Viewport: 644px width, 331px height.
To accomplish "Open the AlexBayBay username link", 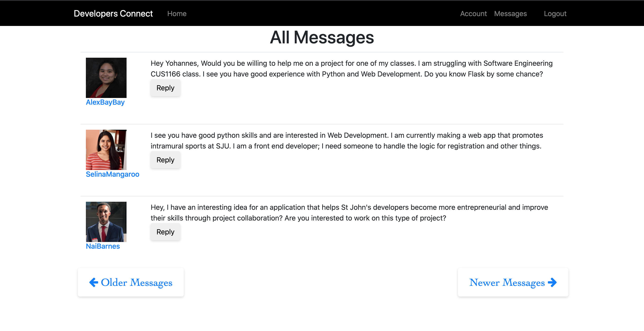I will (105, 102).
